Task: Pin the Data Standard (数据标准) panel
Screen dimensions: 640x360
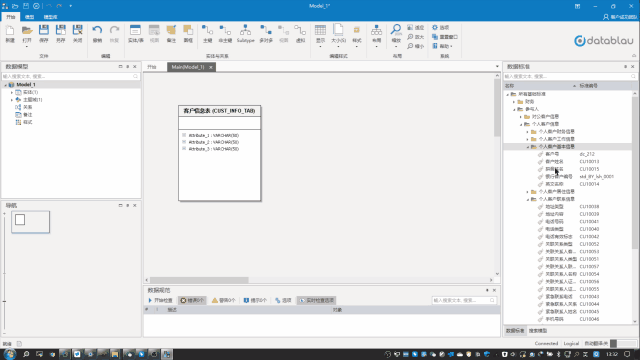Action: click(625, 67)
